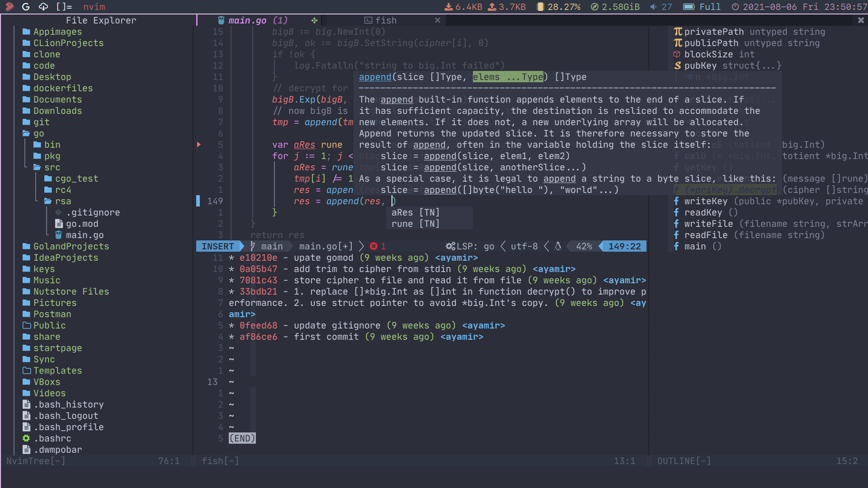The height and width of the screenshot is (488, 868).
Task: Click the red error count icon in statusline
Action: tap(373, 246)
